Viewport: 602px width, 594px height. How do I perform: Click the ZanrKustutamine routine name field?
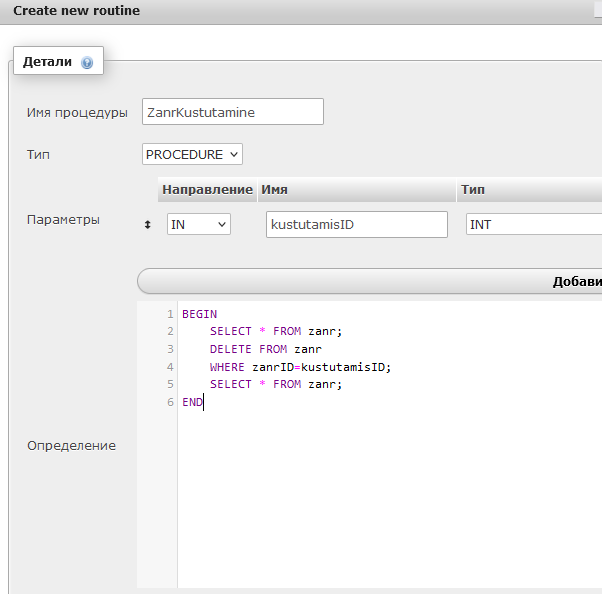[233, 112]
